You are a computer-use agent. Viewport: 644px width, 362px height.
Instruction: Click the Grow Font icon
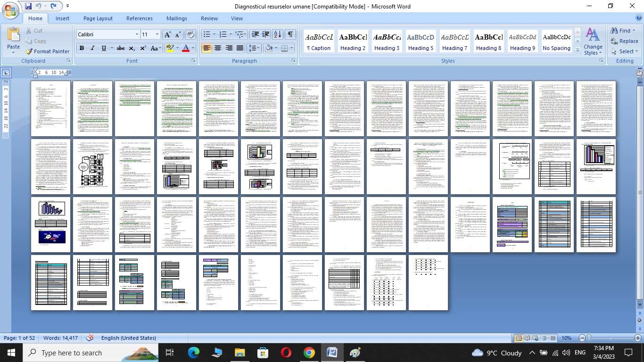click(167, 34)
